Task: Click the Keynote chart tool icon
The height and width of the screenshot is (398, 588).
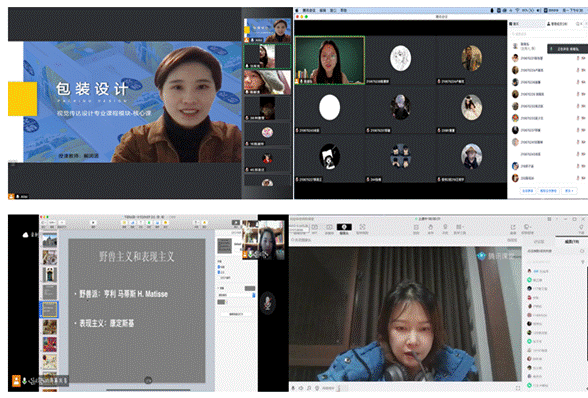Action: [133, 222]
